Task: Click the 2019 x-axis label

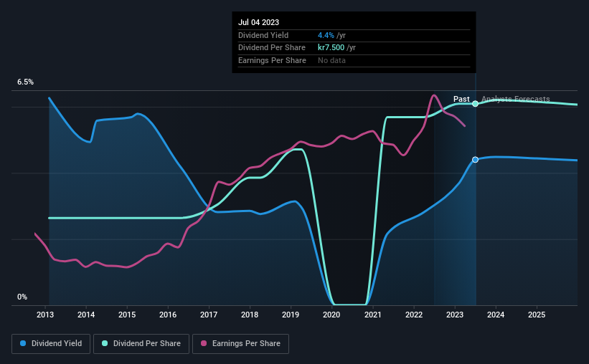Action: pyautogui.click(x=291, y=315)
